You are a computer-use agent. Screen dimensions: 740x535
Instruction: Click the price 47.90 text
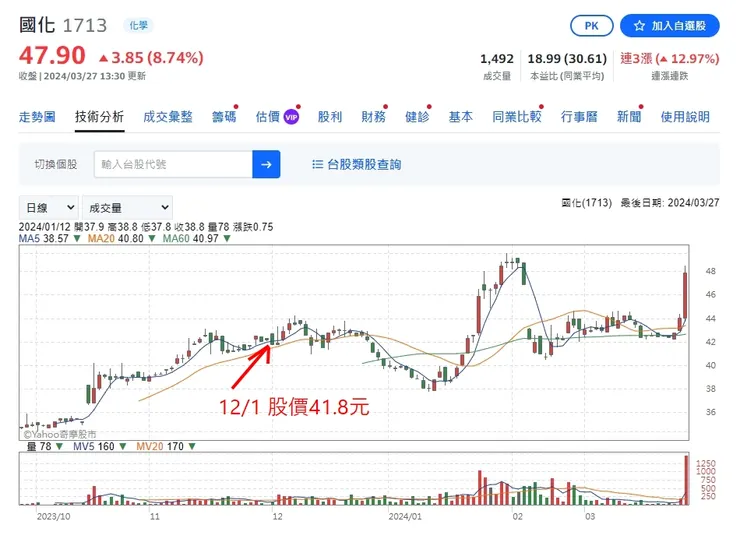click(52, 55)
